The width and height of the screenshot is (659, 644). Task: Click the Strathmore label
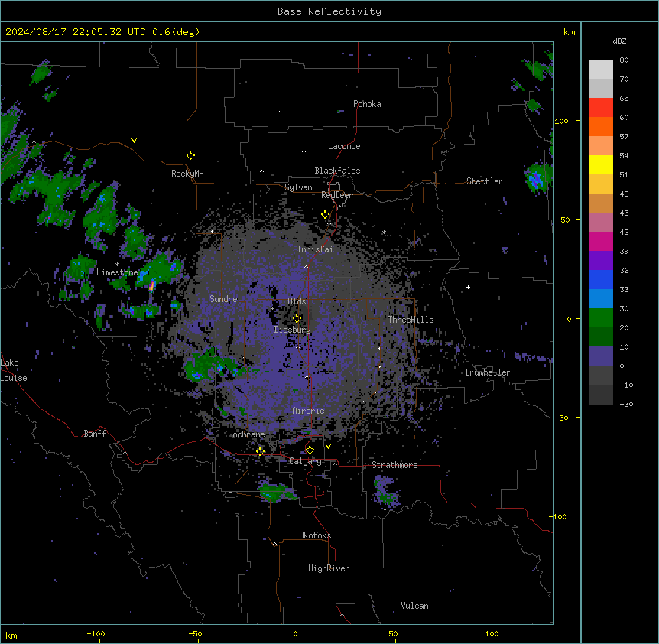[394, 465]
